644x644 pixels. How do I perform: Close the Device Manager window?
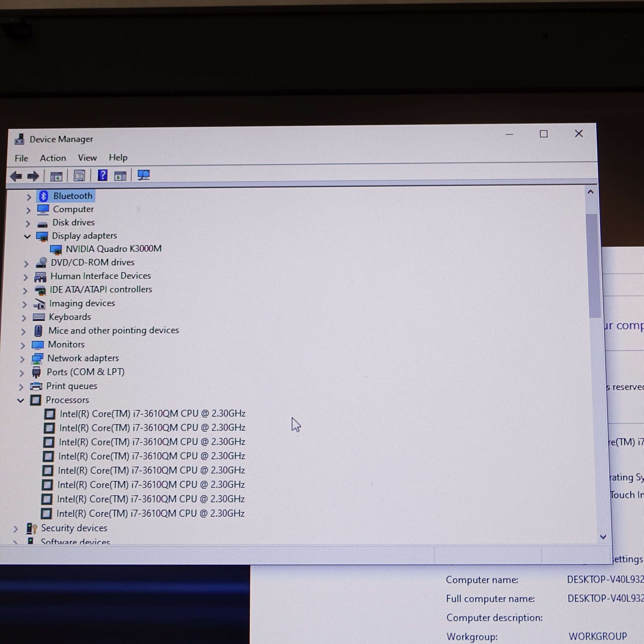click(x=579, y=134)
